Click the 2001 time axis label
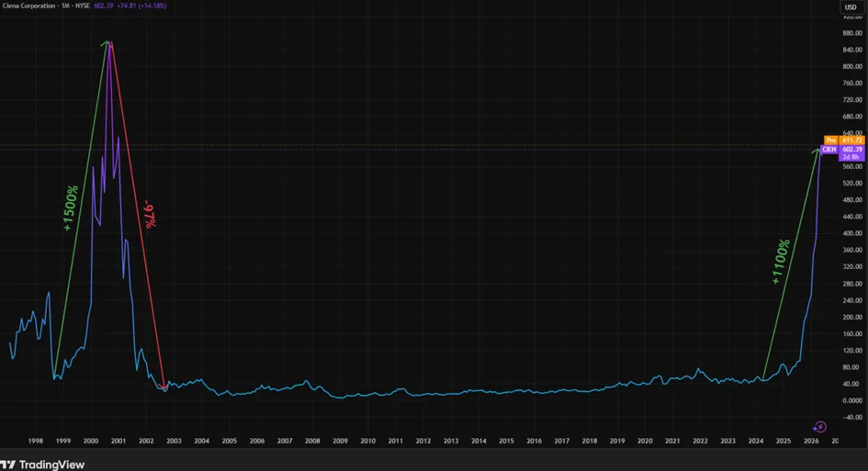The width and height of the screenshot is (868, 471). pyautogui.click(x=118, y=441)
